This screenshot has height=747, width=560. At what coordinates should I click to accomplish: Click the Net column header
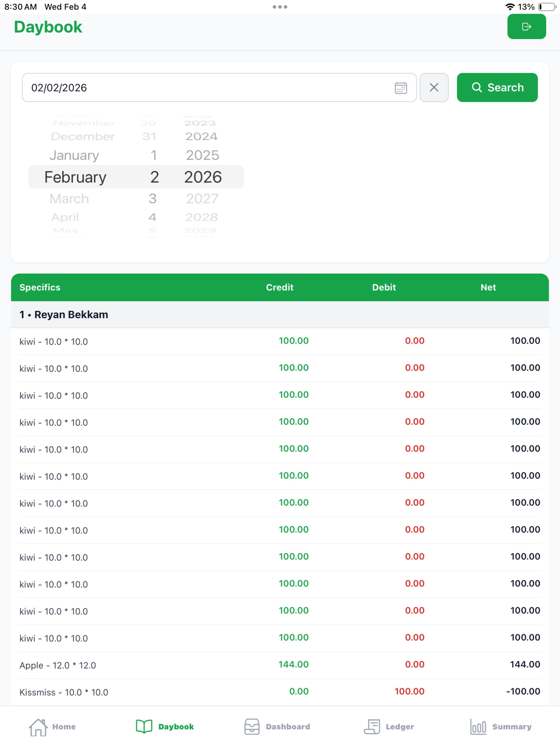point(488,287)
